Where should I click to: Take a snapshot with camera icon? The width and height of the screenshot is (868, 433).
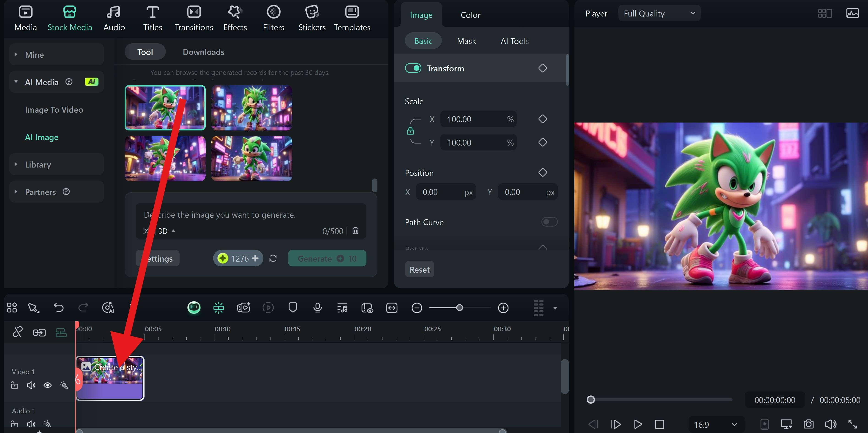coord(808,424)
